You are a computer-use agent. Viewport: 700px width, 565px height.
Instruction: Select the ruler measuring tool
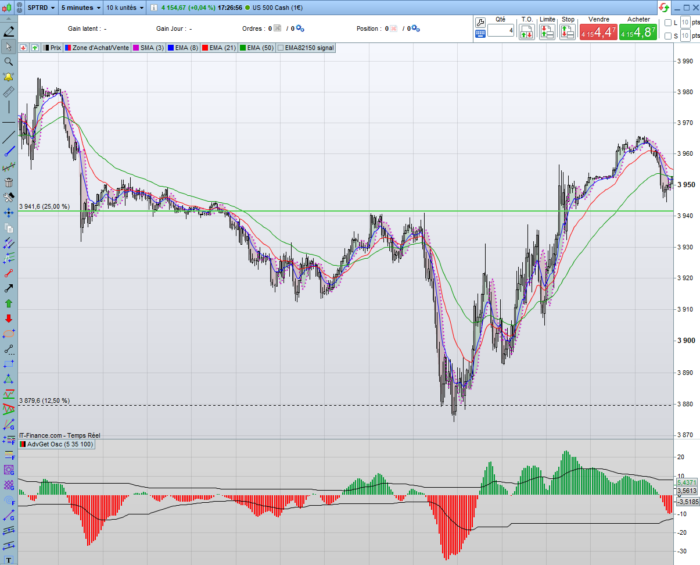point(8,92)
